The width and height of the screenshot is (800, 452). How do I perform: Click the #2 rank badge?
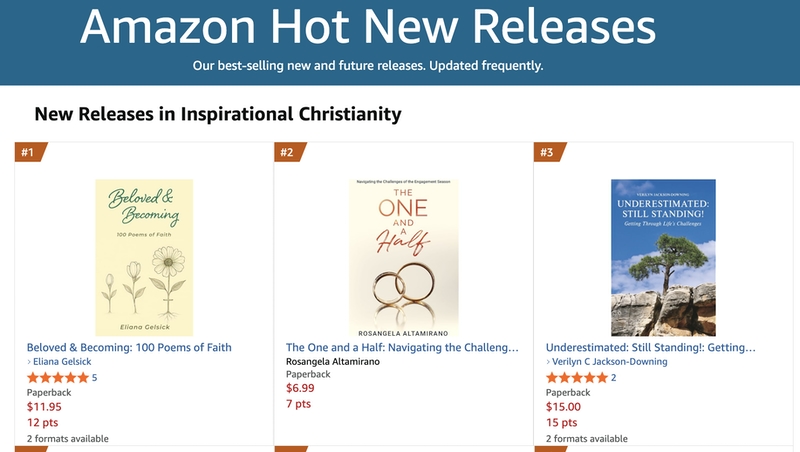tap(288, 153)
